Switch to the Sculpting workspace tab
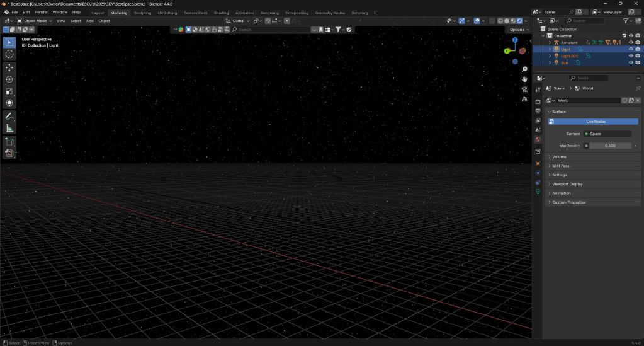 tap(142, 13)
